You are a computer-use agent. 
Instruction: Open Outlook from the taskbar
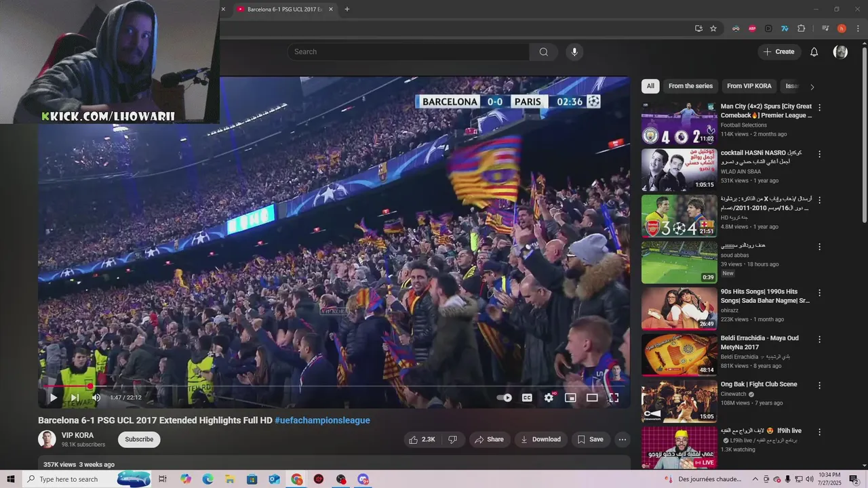274,479
